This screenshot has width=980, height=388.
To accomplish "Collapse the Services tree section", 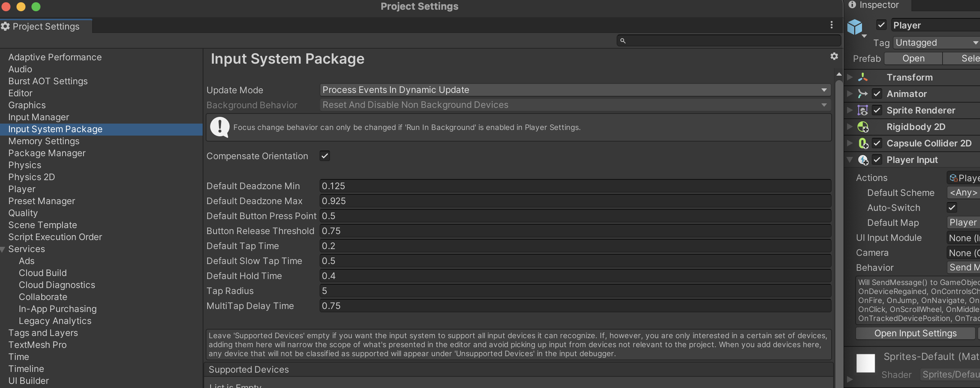I will click(3, 249).
